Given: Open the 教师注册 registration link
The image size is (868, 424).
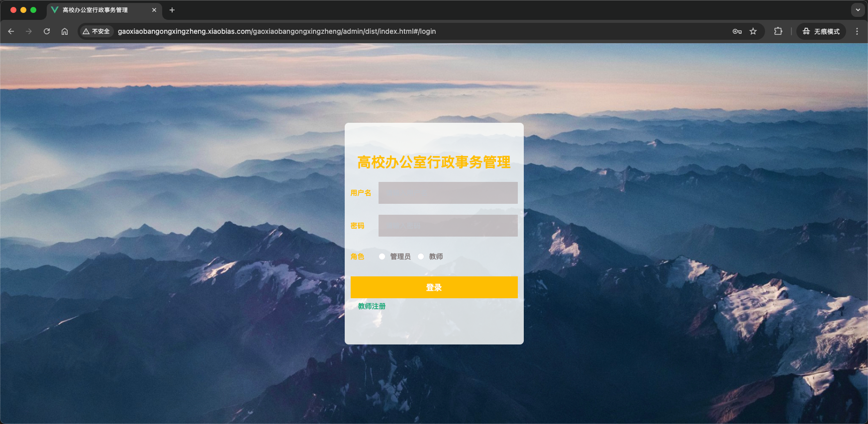Looking at the screenshot, I should 372,306.
